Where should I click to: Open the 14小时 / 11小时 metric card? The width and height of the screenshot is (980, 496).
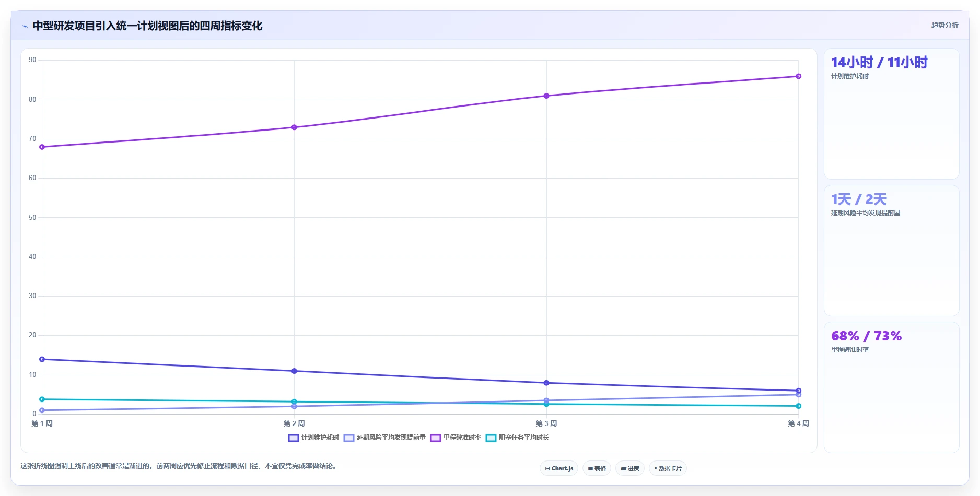(891, 114)
